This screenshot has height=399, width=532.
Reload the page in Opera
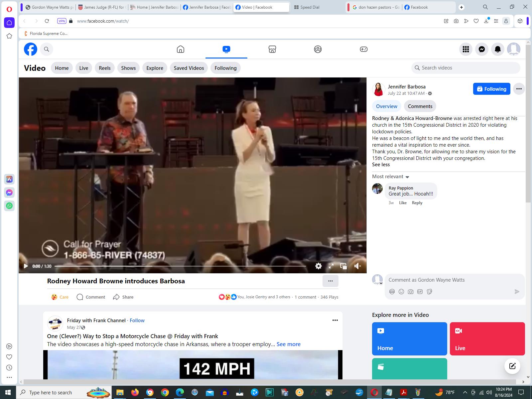pyautogui.click(x=47, y=21)
